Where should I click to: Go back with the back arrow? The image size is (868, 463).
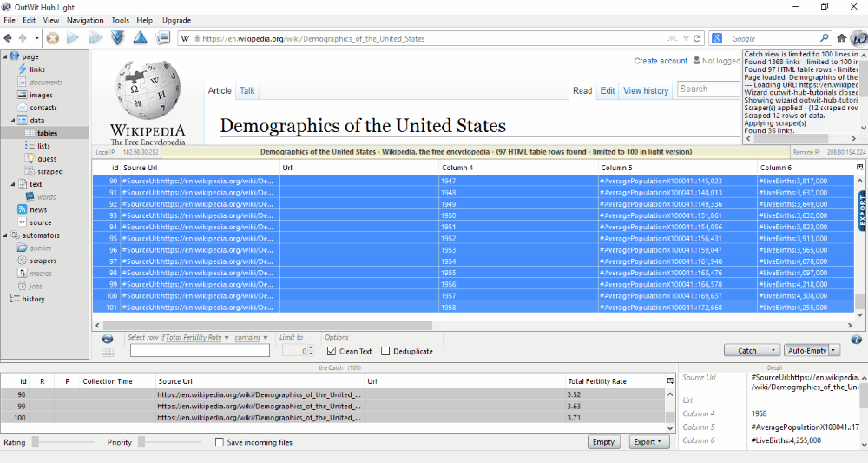click(x=8, y=38)
